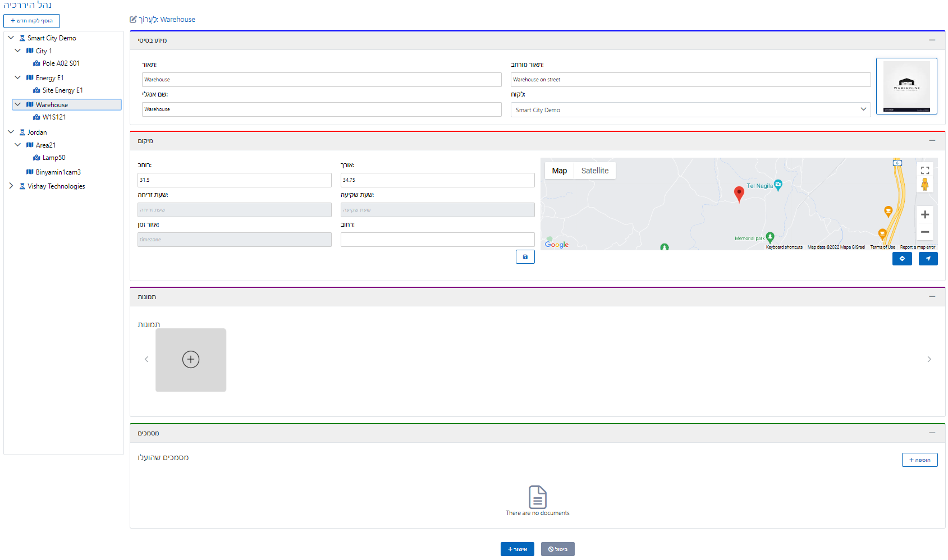The height and width of the screenshot is (560, 948).
Task: Click the red location pin on map
Action: pos(739,194)
